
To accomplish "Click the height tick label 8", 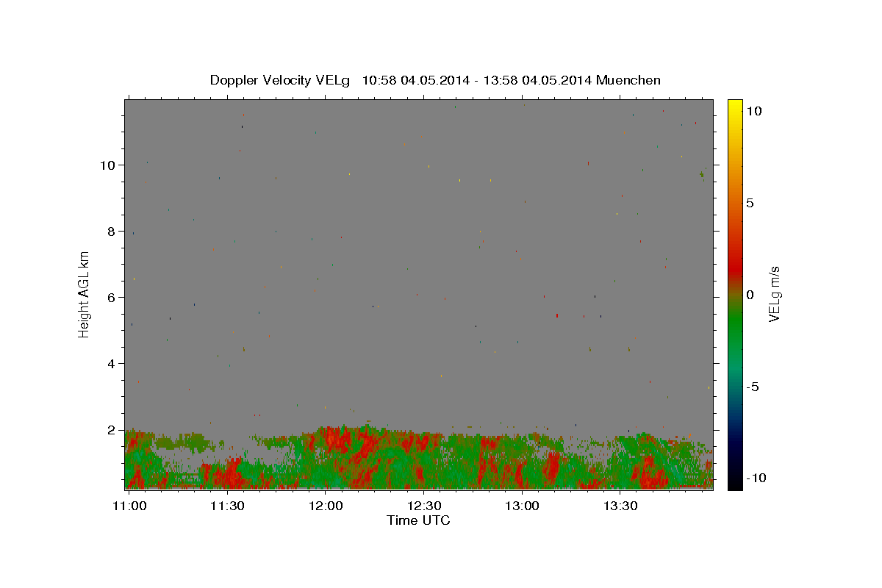I will coord(112,232).
